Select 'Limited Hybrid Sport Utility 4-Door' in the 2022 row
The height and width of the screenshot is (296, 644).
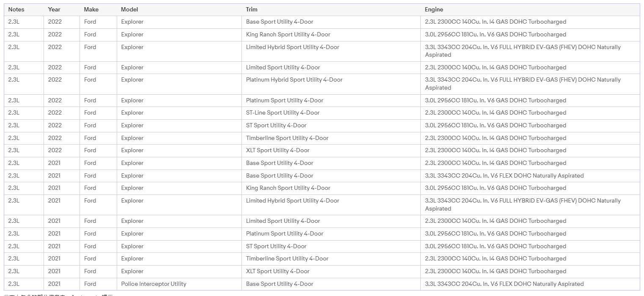tap(293, 47)
